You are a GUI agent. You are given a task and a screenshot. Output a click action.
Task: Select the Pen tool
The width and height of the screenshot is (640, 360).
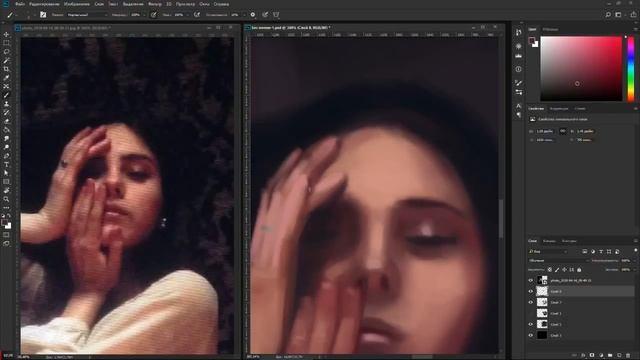pyautogui.click(x=6, y=156)
